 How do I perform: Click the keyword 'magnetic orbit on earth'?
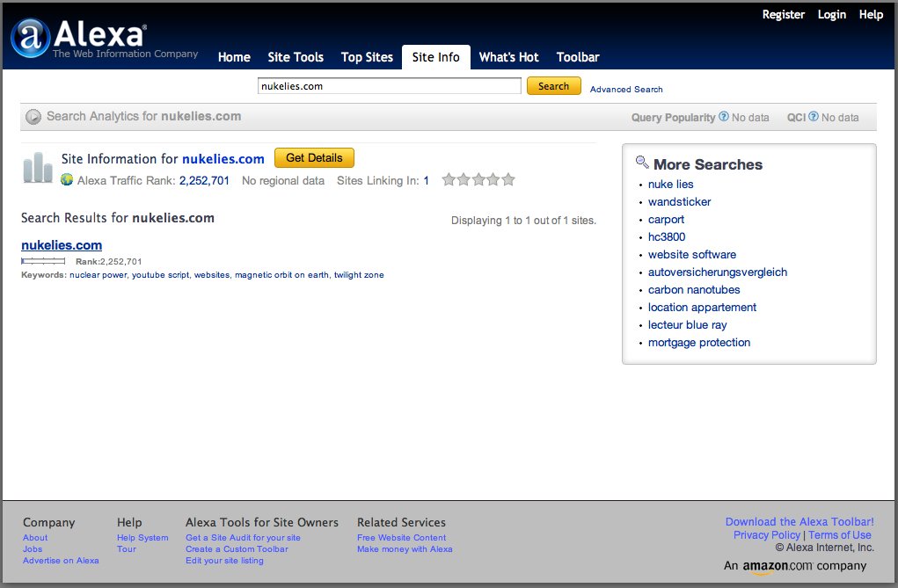(281, 275)
